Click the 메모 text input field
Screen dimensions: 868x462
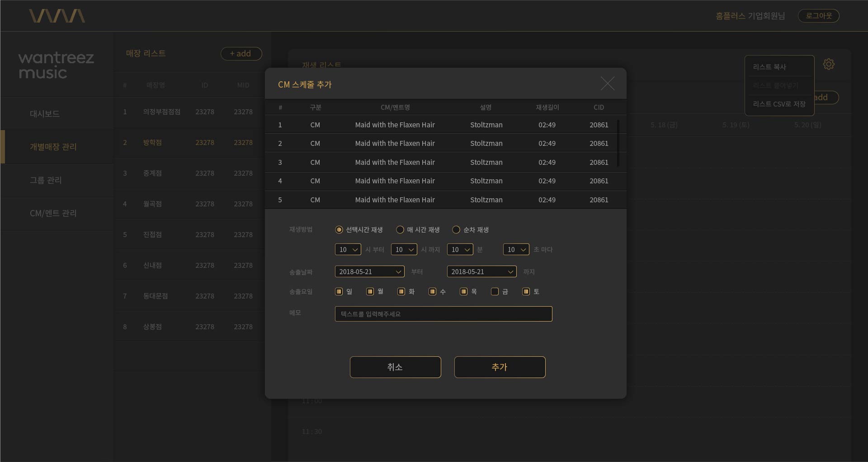(x=443, y=314)
